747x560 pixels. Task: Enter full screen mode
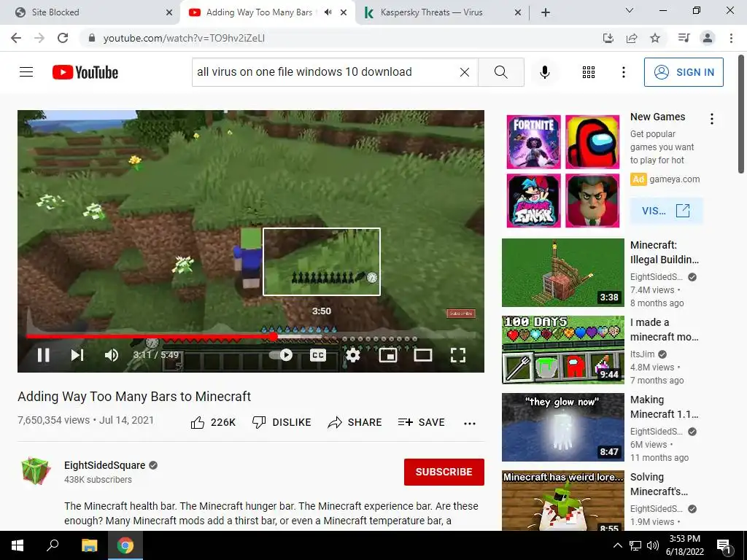[x=458, y=355]
